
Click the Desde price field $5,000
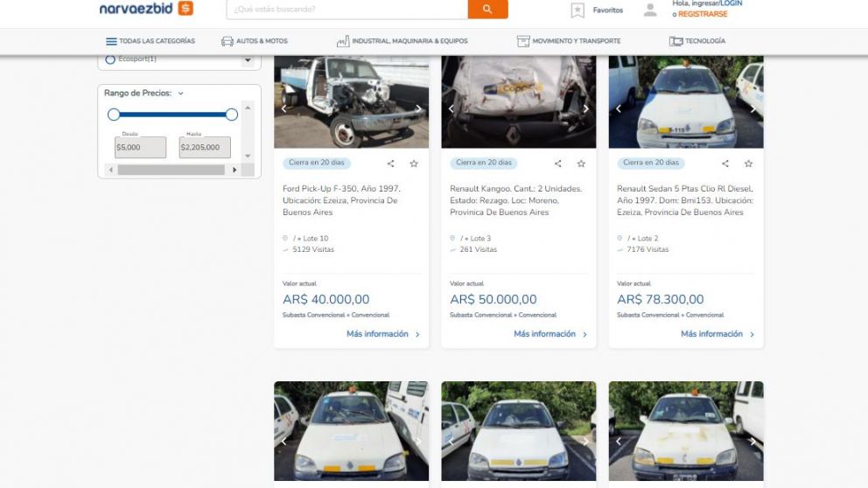140,147
